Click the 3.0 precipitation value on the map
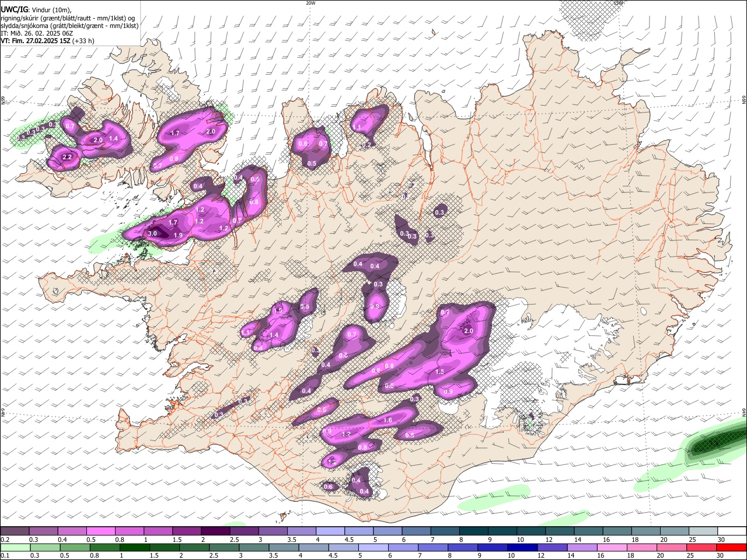Viewport: 747px width, 560px height. [x=152, y=233]
